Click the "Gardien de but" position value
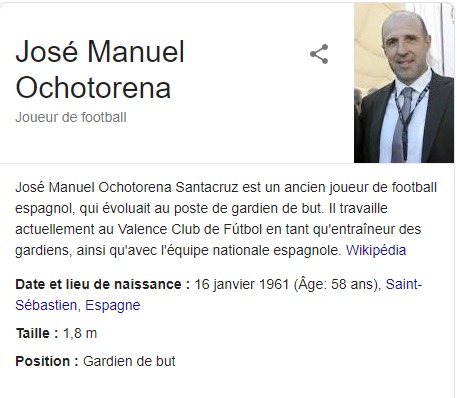 pyautogui.click(x=129, y=361)
